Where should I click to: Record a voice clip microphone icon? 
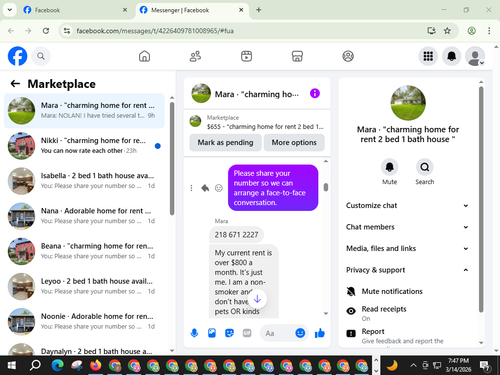point(194,333)
